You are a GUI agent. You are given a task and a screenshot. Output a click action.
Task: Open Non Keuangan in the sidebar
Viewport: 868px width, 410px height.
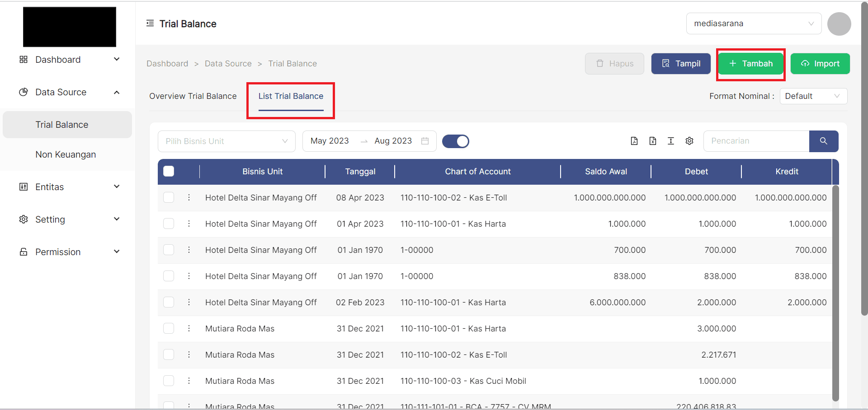[66, 154]
